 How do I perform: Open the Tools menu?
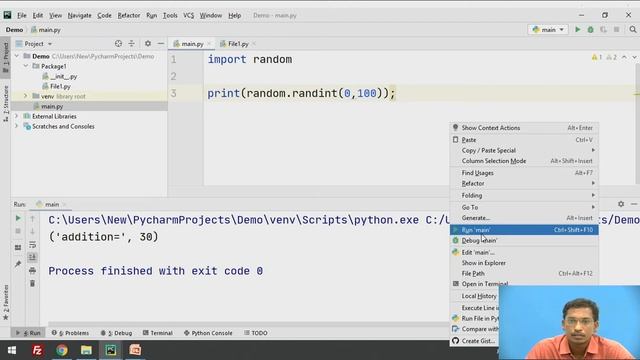tap(170, 15)
